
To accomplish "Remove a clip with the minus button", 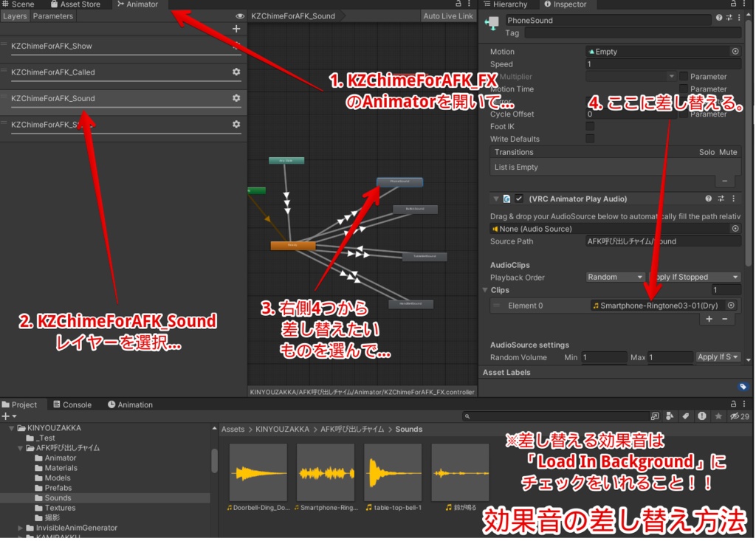I will (725, 319).
